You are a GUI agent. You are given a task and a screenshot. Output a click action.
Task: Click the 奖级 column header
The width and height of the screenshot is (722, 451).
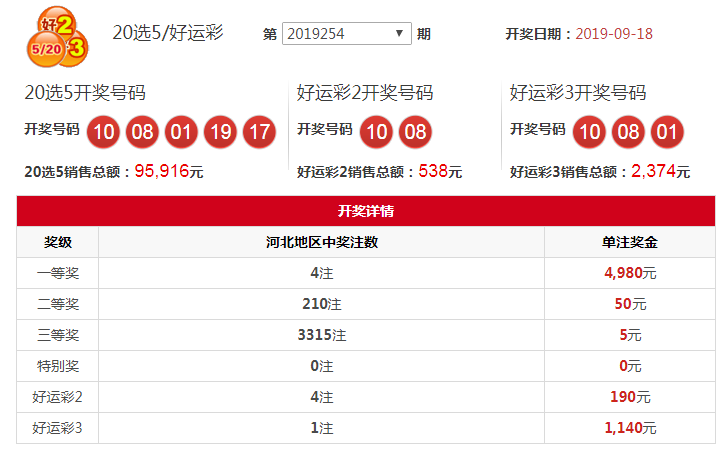tap(58, 242)
